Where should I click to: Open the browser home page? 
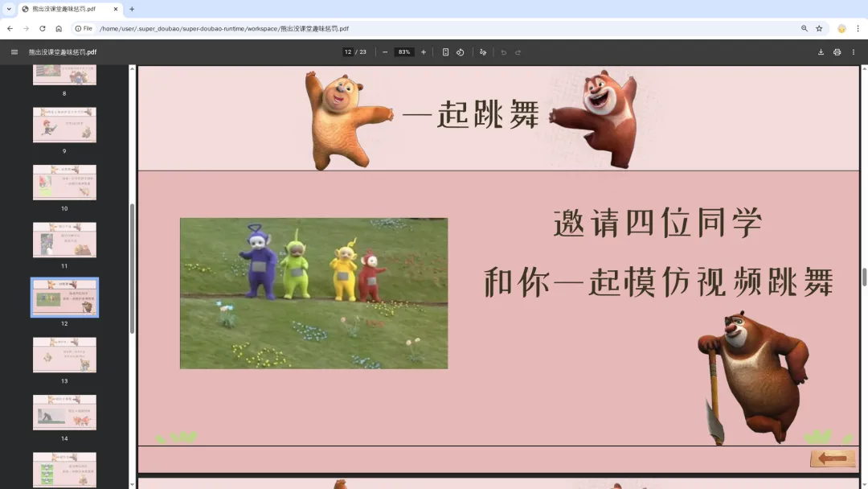pos(59,28)
